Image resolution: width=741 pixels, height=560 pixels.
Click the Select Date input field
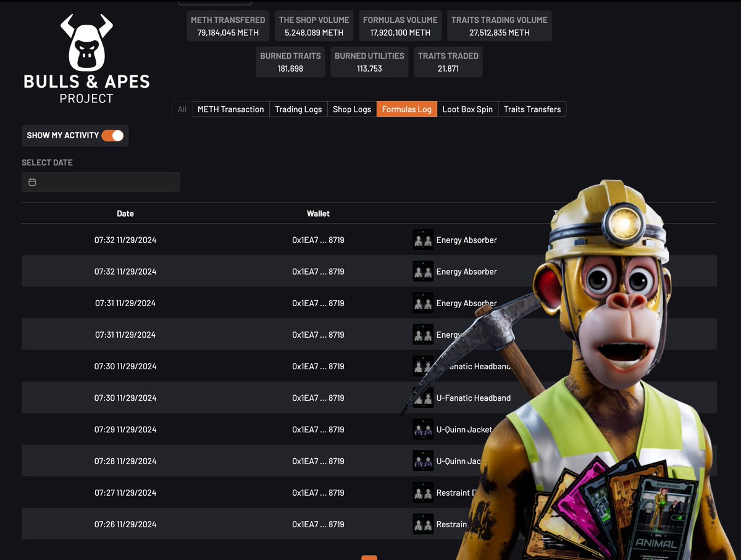[101, 182]
